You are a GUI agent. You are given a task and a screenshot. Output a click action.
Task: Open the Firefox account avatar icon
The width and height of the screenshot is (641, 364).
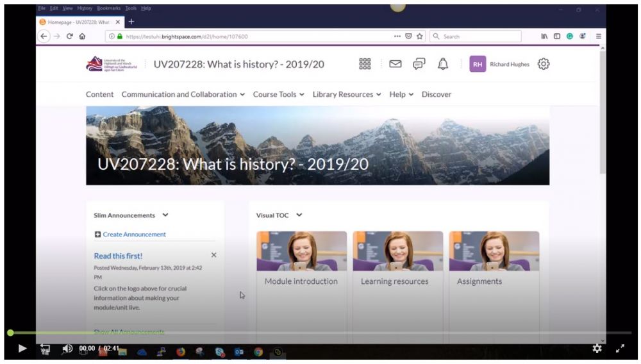tap(583, 37)
